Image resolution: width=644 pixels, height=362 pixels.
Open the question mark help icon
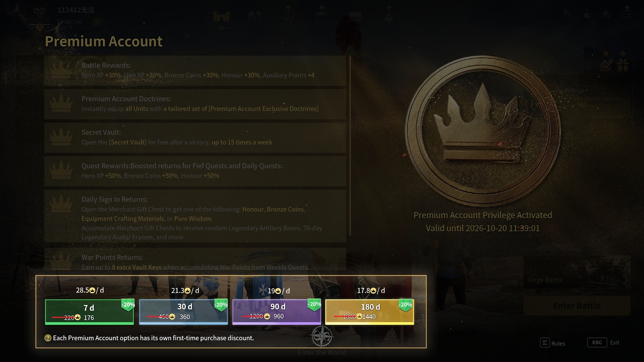[x=48, y=338]
